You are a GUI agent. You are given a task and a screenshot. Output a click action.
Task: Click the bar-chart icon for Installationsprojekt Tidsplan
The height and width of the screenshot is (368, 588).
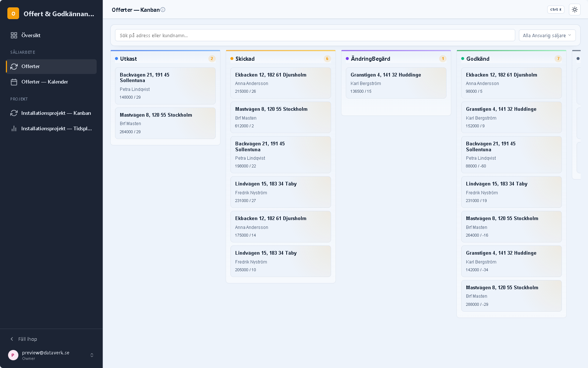coord(14,128)
